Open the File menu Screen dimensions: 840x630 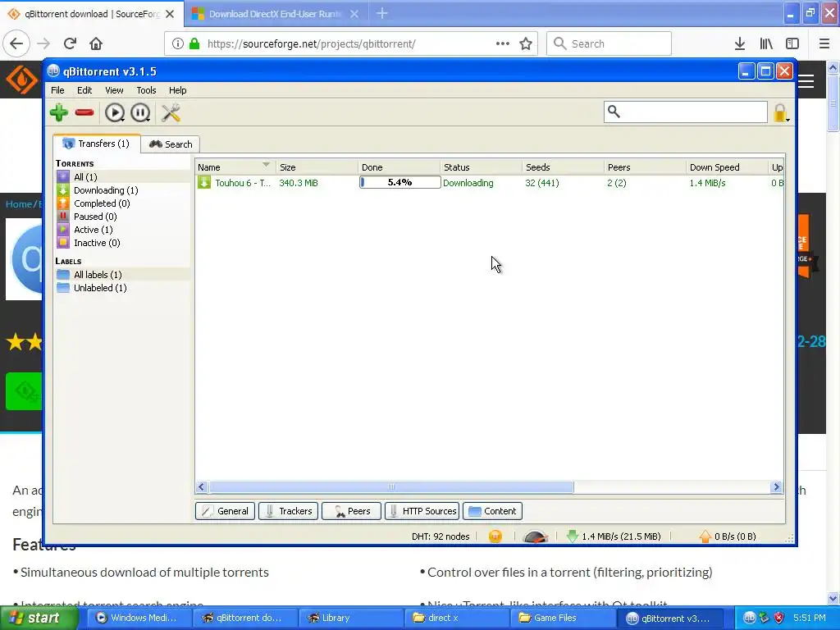coord(57,90)
